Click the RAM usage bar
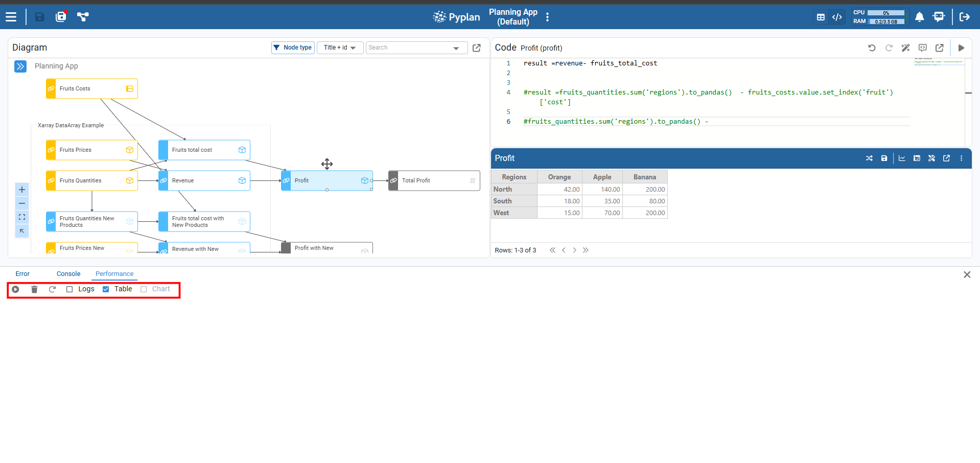 886,21
